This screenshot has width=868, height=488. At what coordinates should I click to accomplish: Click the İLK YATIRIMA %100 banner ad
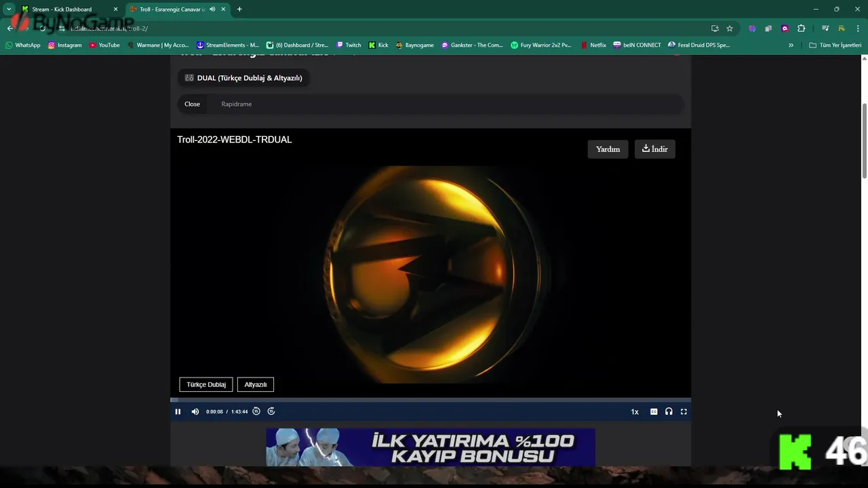431,447
